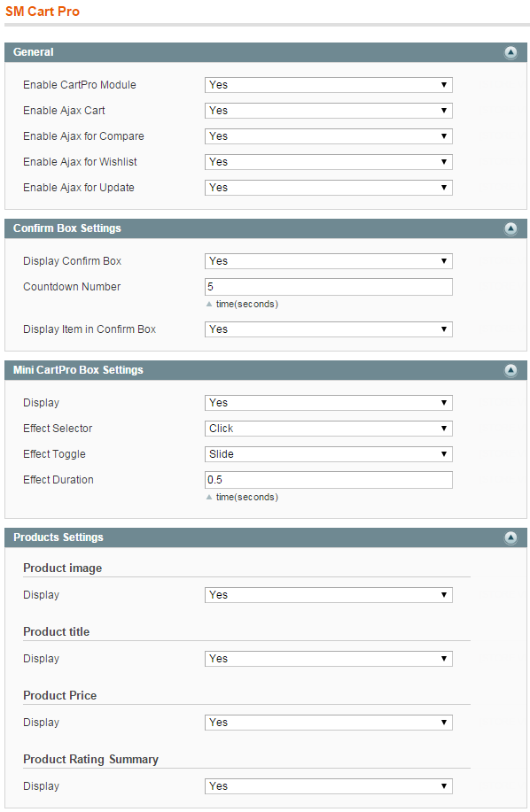This screenshot has height=812, width=530.
Task: Open Display Item in Confirm Box dropdown
Action: point(329,329)
